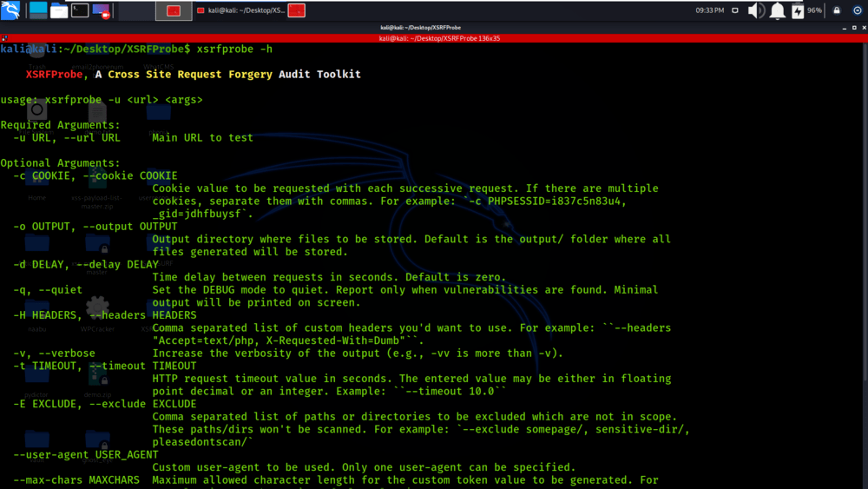The height and width of the screenshot is (489, 868).
Task: Click the battery power manager icon
Action: pyautogui.click(x=798, y=10)
